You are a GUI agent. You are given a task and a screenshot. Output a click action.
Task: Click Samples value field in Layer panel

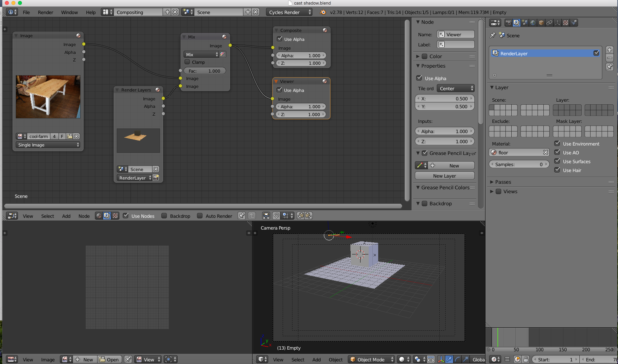coord(519,164)
